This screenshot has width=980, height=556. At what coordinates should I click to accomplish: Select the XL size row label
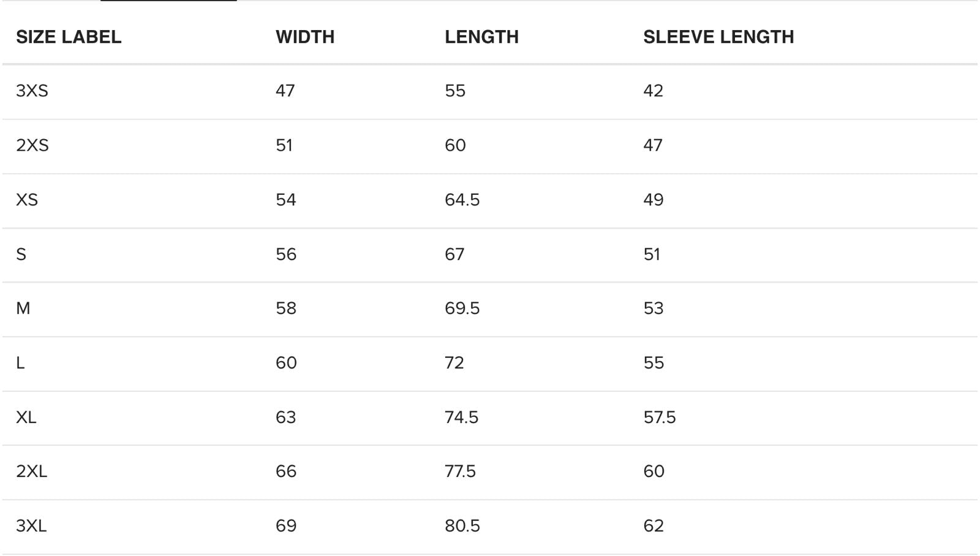[x=26, y=417]
